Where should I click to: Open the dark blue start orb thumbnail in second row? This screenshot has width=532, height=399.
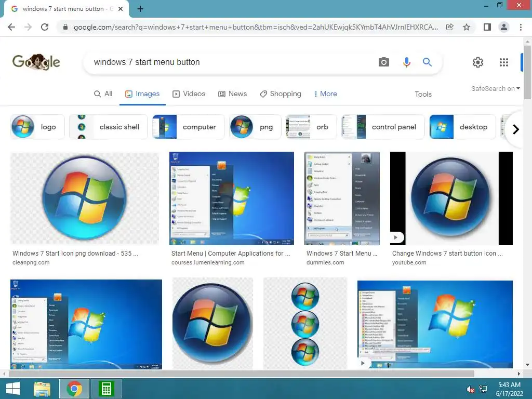(x=212, y=324)
